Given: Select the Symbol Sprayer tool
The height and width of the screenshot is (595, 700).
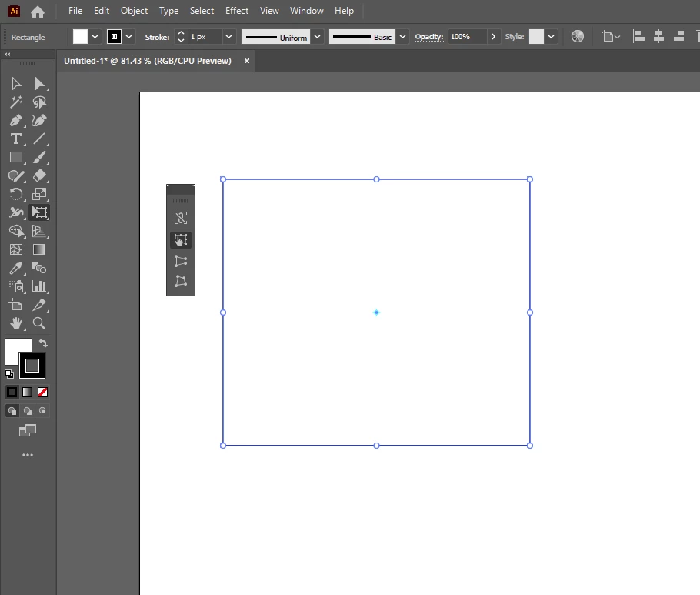Looking at the screenshot, I should (16, 286).
